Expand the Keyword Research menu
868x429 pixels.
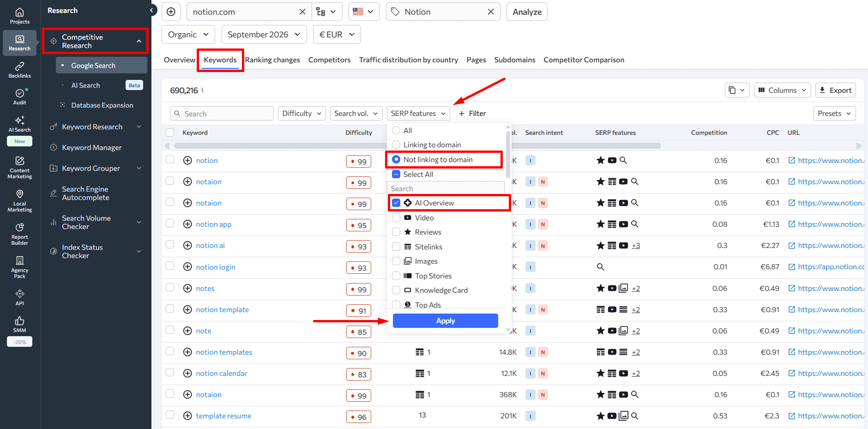[96, 127]
